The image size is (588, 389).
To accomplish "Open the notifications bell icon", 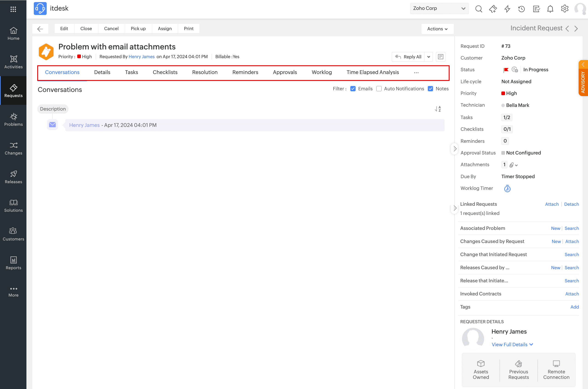I will click(550, 9).
